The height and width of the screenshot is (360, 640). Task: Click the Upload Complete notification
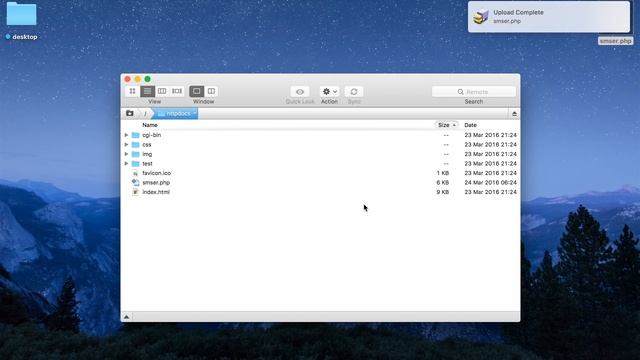click(x=549, y=17)
